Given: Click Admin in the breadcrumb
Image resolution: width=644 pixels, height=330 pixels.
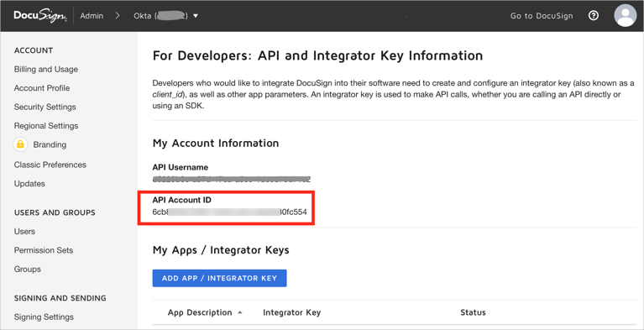Looking at the screenshot, I should pos(92,16).
